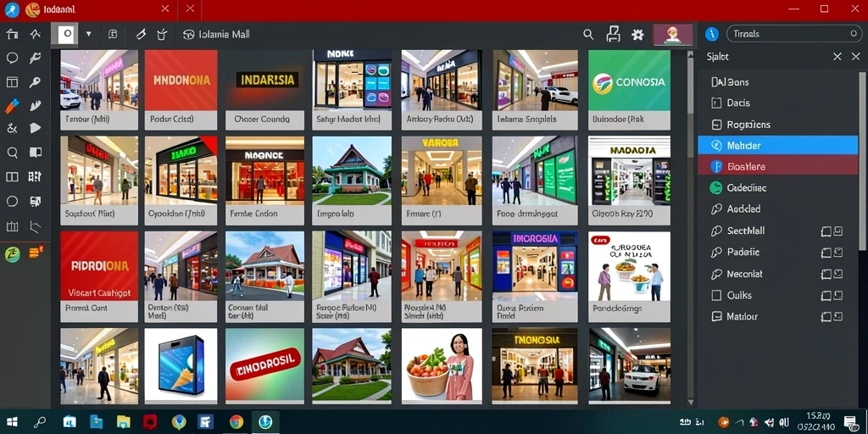
Task: Click the ampersand tool icon
Action: click(12, 129)
